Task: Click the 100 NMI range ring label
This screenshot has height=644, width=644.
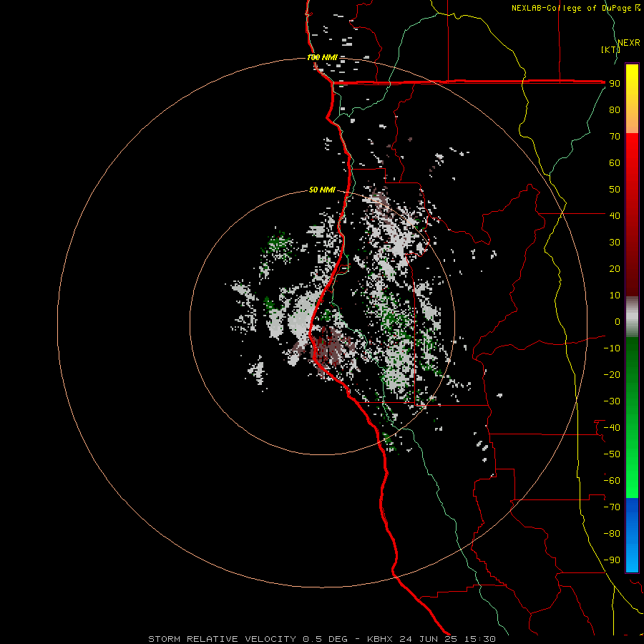Action: [322, 57]
